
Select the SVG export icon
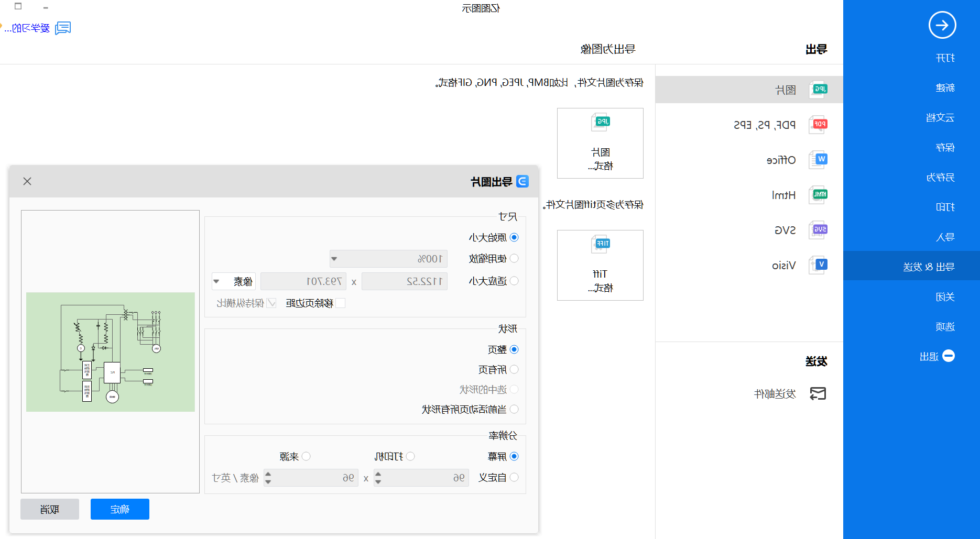tap(818, 230)
